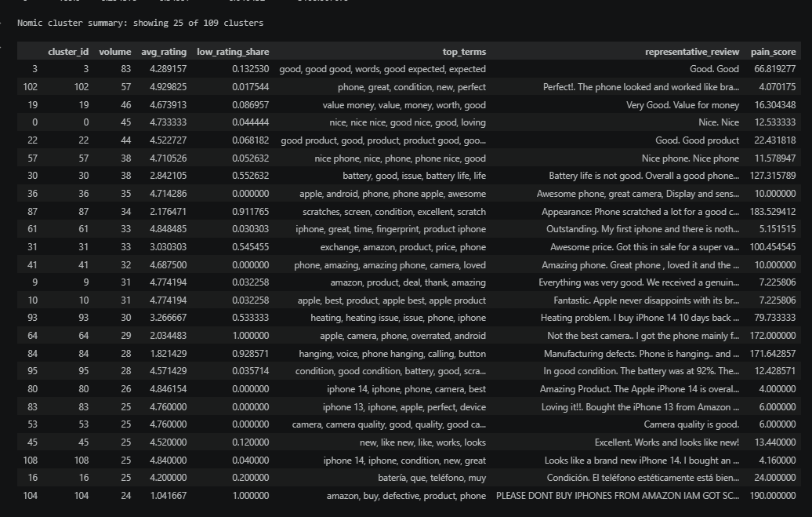Click avg_rating 4.840000
The image size is (812, 517).
(168, 461)
